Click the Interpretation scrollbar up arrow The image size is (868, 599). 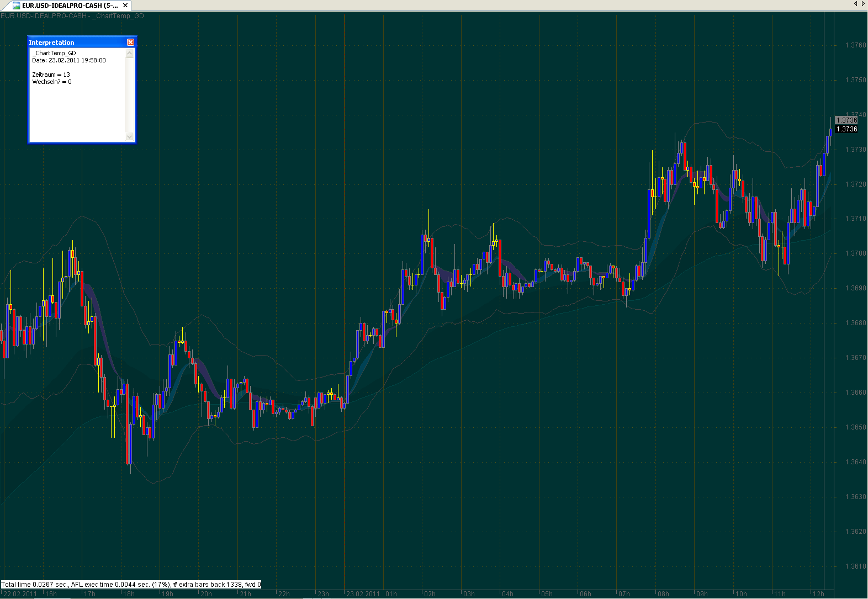pos(130,54)
